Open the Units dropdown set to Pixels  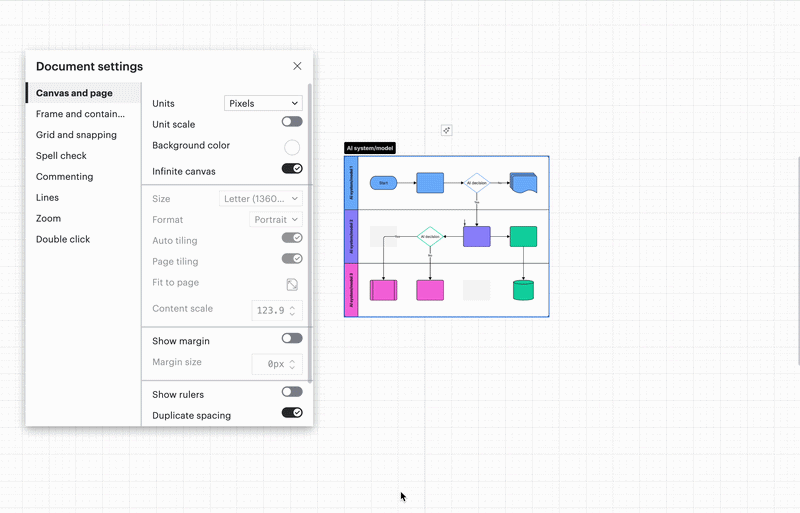pos(263,103)
